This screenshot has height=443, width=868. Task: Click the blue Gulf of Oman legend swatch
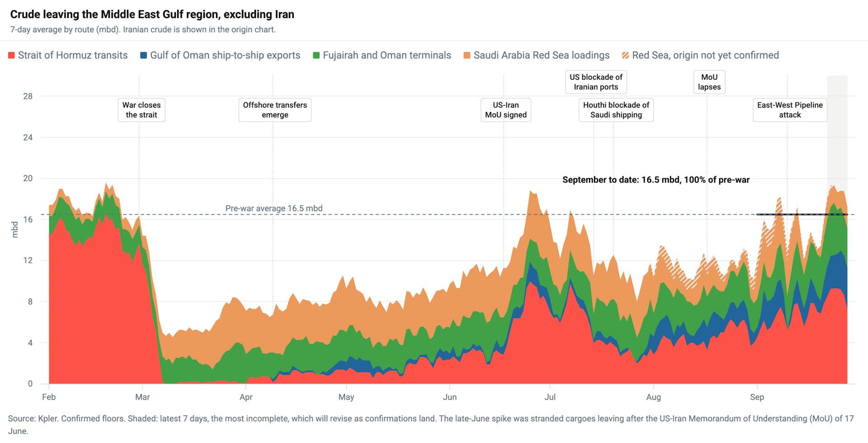pyautogui.click(x=144, y=56)
